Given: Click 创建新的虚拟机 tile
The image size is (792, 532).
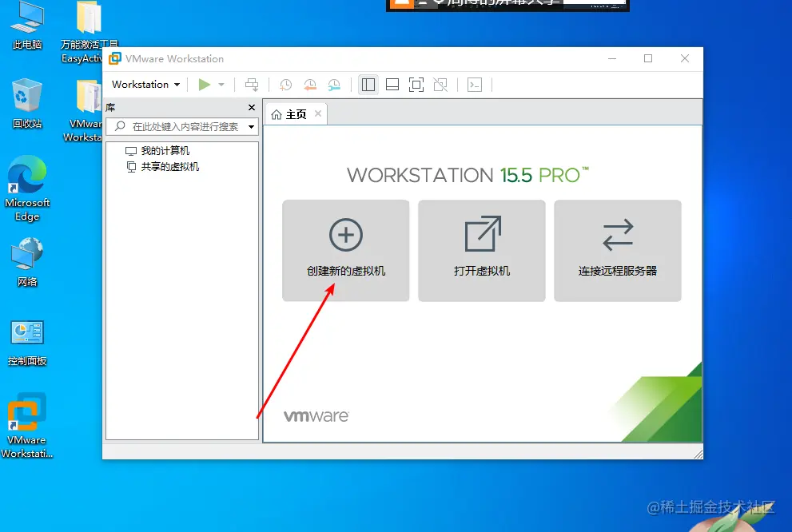Looking at the screenshot, I should point(346,251).
